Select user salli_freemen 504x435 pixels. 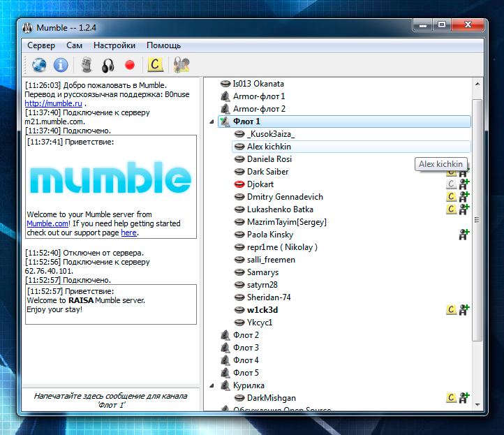click(271, 260)
